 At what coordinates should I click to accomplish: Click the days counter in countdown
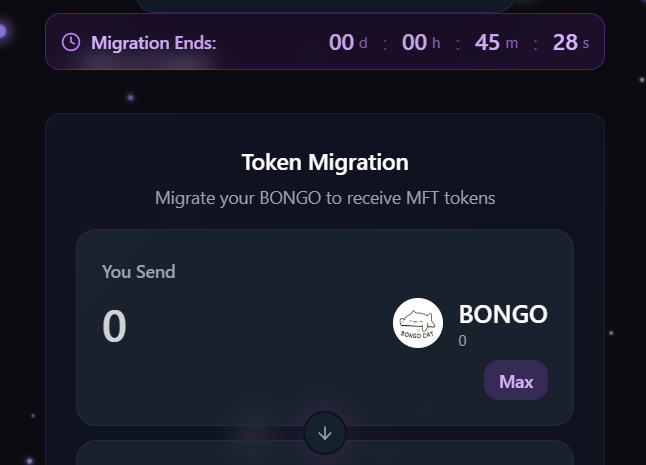[341, 42]
